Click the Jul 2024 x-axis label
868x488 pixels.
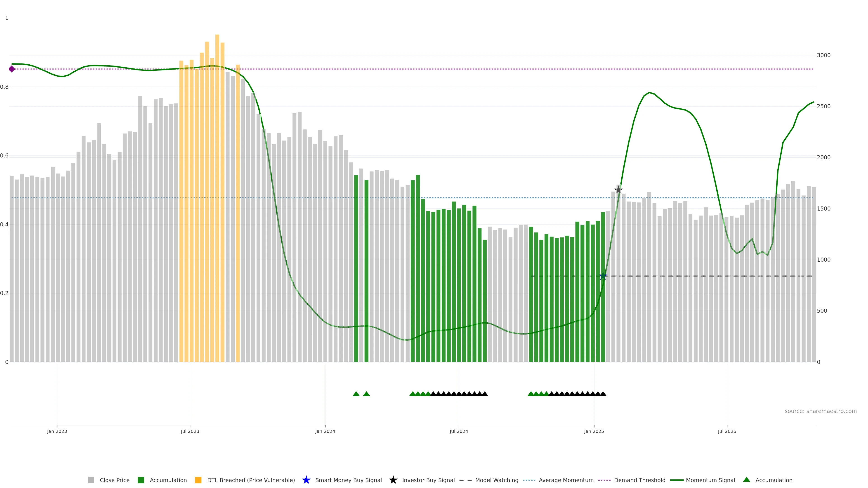pos(459,431)
